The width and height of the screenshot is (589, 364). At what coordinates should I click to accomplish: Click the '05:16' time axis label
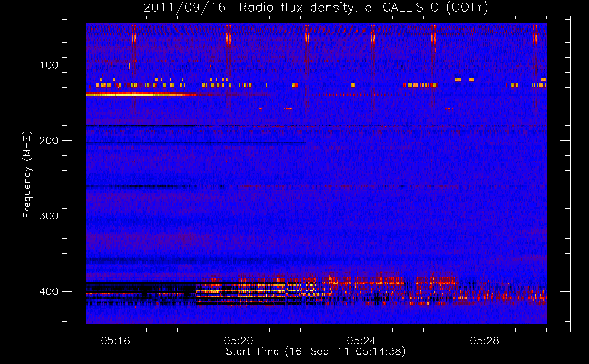pyautogui.click(x=115, y=341)
